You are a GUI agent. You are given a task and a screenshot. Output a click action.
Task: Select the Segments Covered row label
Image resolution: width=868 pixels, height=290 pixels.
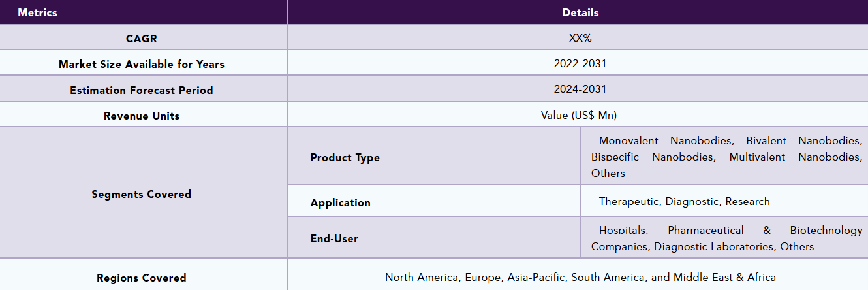point(142,194)
